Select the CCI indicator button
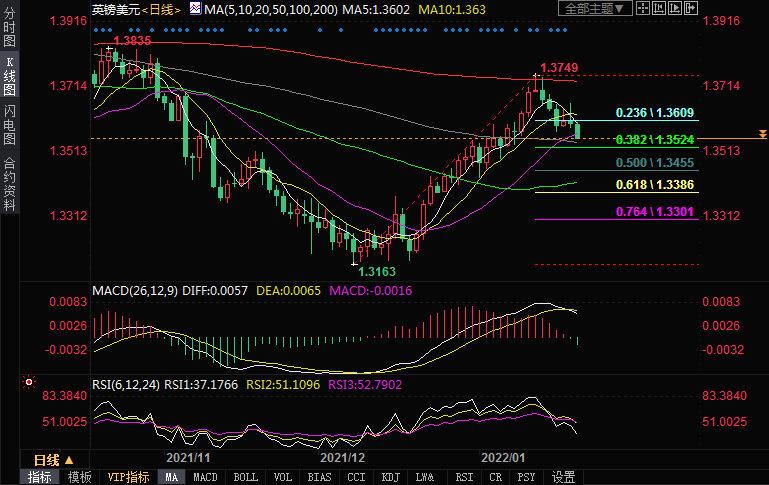Viewport: 769px width, 485px height. pos(356,477)
